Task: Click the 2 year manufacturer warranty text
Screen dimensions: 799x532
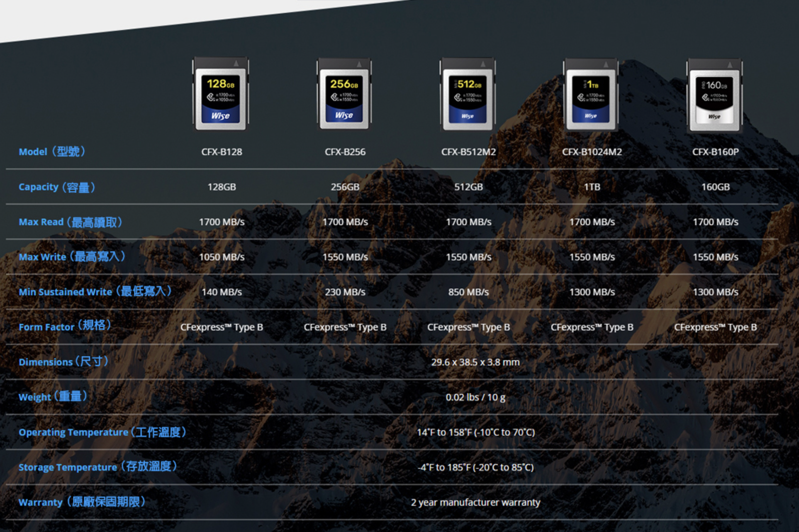Action: coord(475,503)
